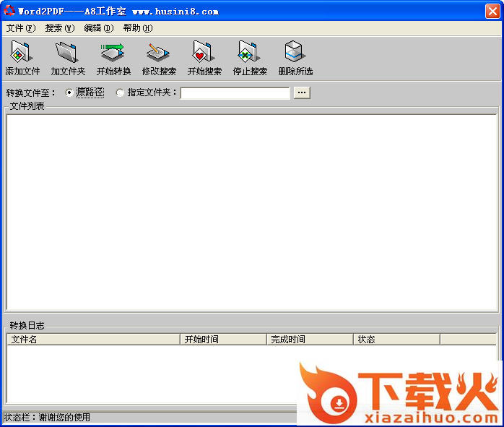Screen dimensions: 504x427
Task: Click the 添加文件 (add file) toolbar icon
Action: (x=22, y=51)
